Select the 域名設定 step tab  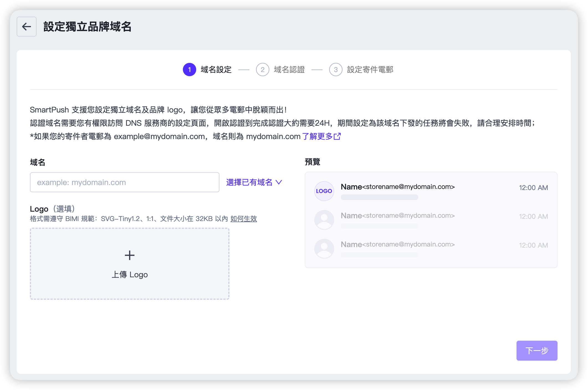pyautogui.click(x=216, y=70)
